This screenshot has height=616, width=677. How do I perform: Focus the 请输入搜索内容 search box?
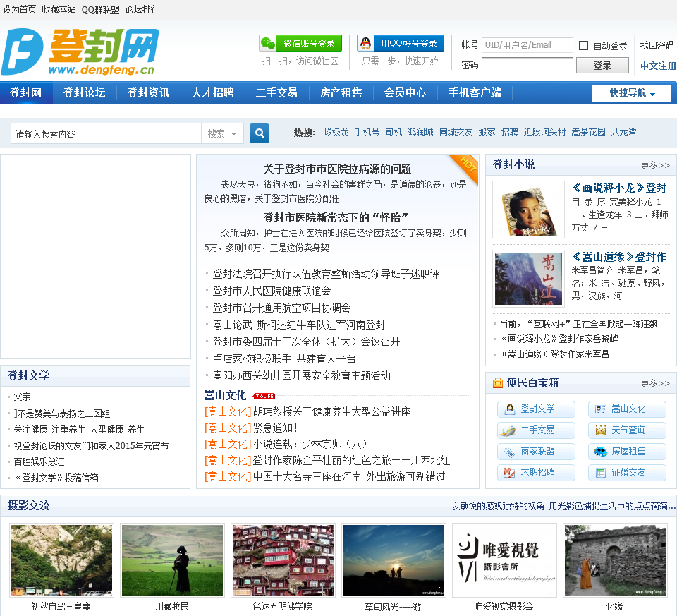[106, 133]
